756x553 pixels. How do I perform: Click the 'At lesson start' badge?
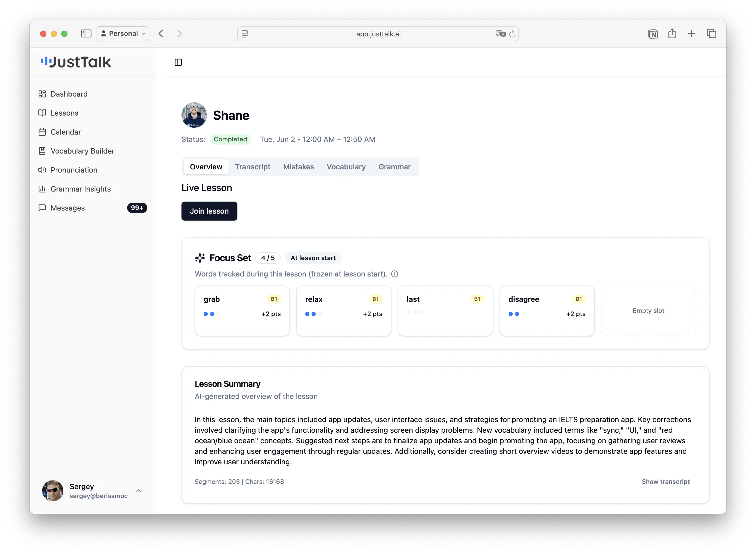[313, 258]
